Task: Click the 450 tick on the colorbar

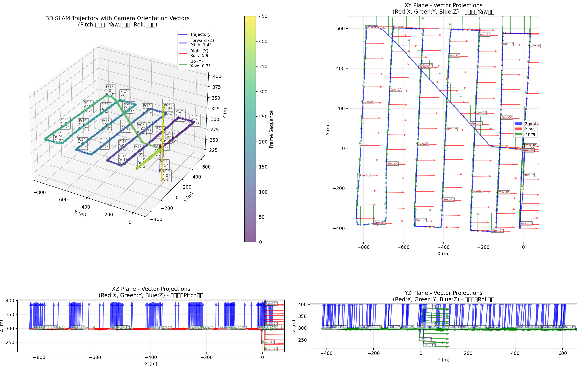Action: (x=263, y=17)
